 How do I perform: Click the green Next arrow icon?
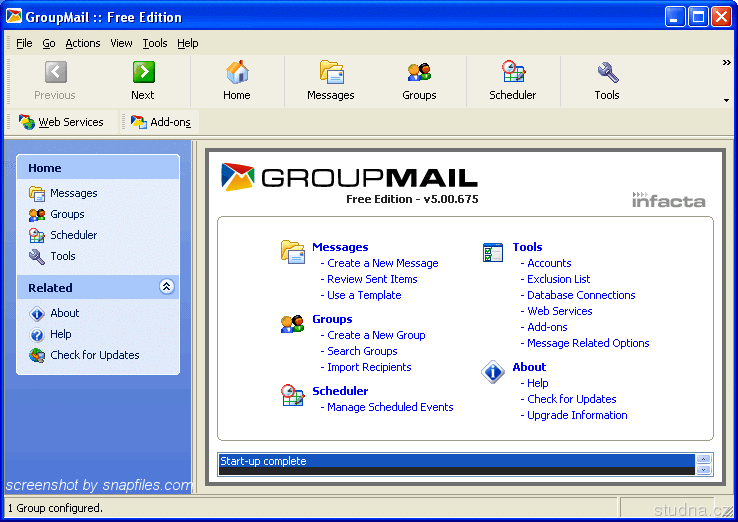[144, 72]
